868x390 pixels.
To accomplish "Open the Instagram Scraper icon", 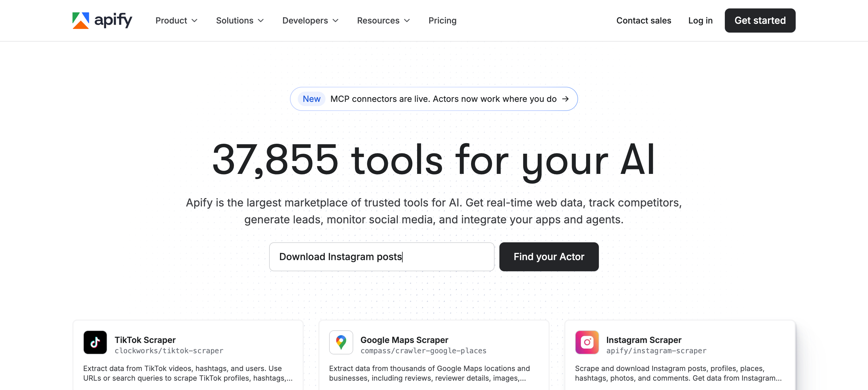I will click(x=587, y=342).
